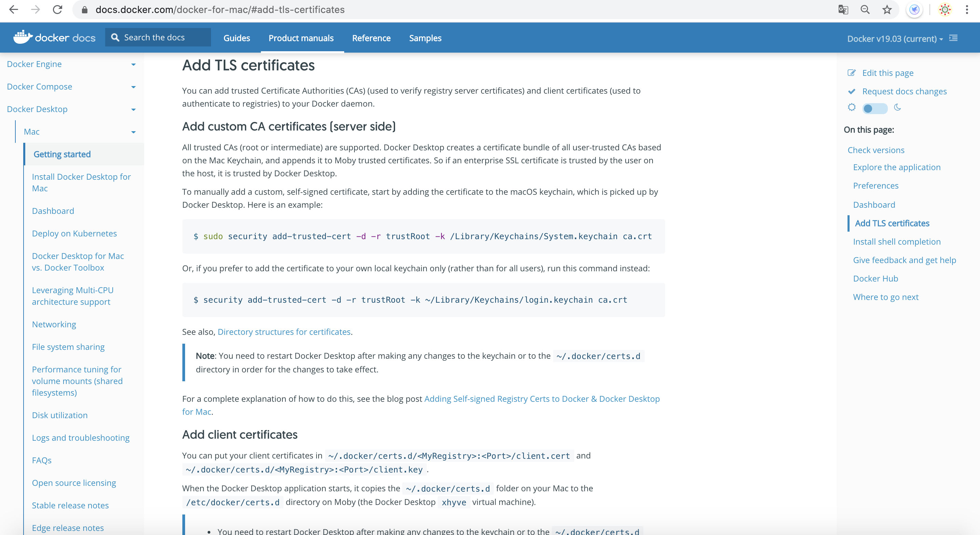The height and width of the screenshot is (535, 980).
Task: Click the sudo security add-trusted-cert code block
Action: (423, 236)
